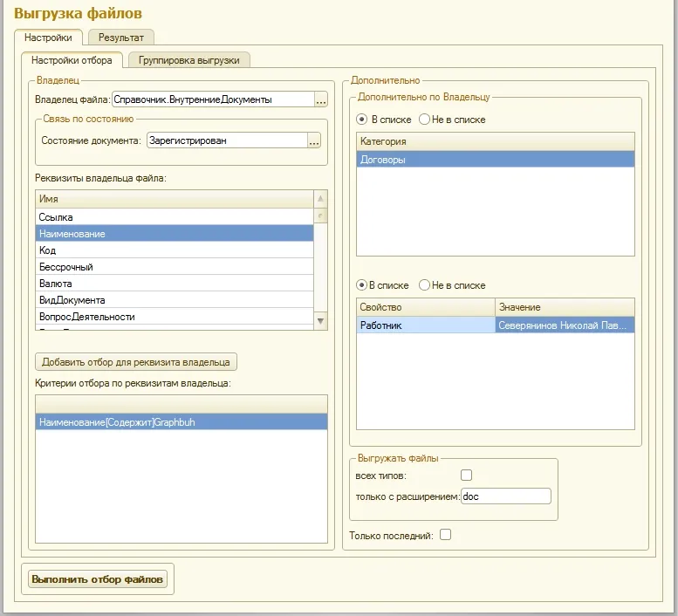Open the Группировка выгрузки tab

point(189,60)
